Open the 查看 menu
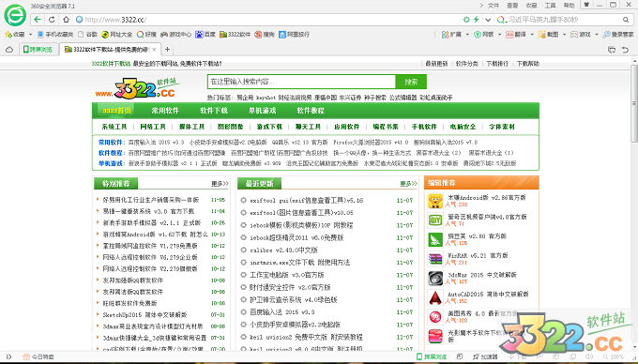 pos(512,6)
